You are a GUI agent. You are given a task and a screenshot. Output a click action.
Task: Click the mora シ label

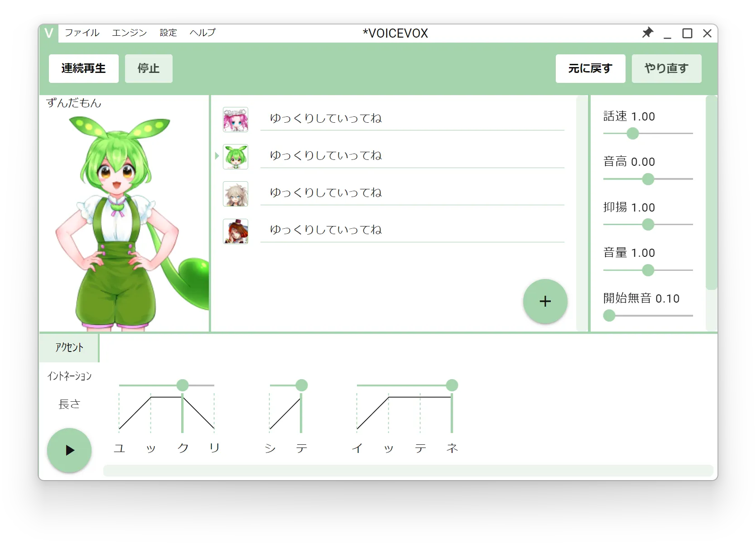(x=270, y=448)
